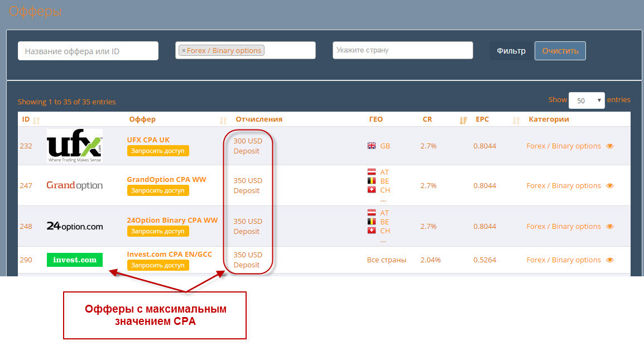Image resolution: width=644 pixels, height=350 pixels.
Task: Click the 300 USD Deposit payout
Action: point(248,146)
